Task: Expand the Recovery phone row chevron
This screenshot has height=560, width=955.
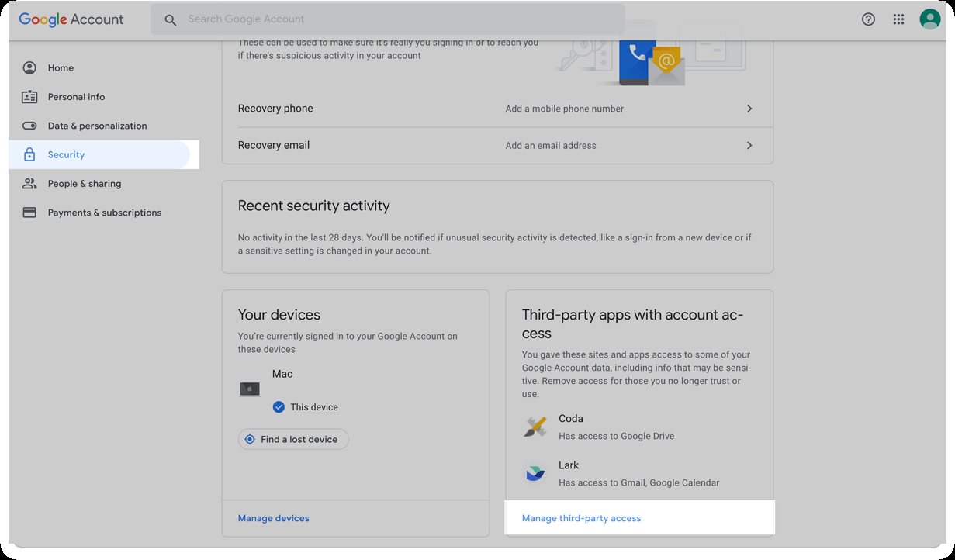Action: coord(749,109)
